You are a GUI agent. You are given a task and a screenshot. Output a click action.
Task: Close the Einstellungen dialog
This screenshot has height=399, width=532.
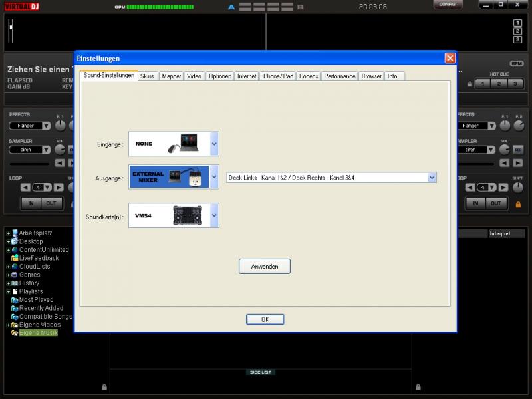[x=450, y=58]
